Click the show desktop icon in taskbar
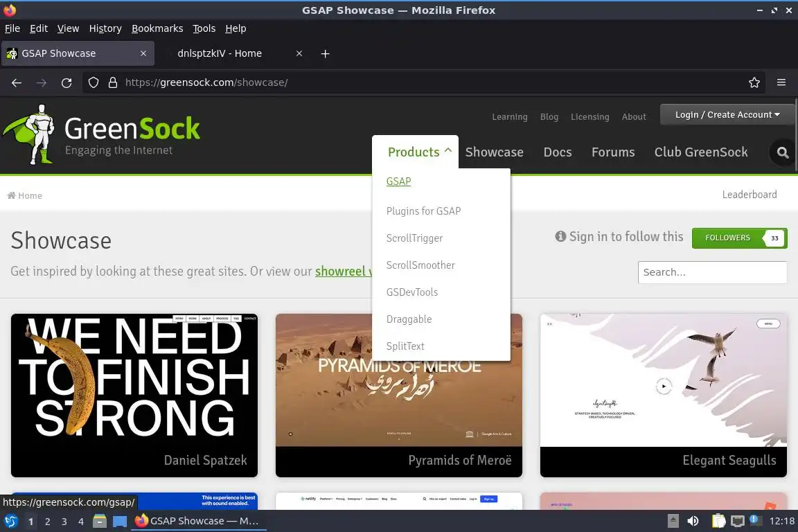 pos(120,521)
